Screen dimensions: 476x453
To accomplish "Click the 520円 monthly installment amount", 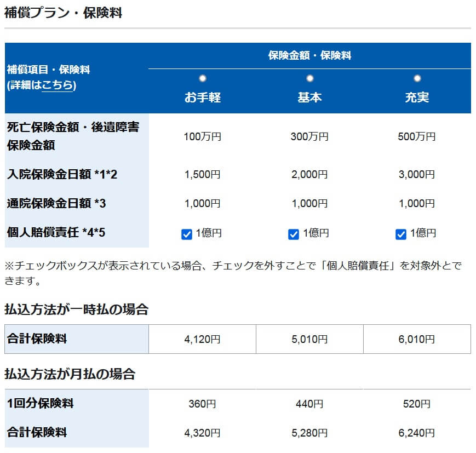I will coord(417,404).
